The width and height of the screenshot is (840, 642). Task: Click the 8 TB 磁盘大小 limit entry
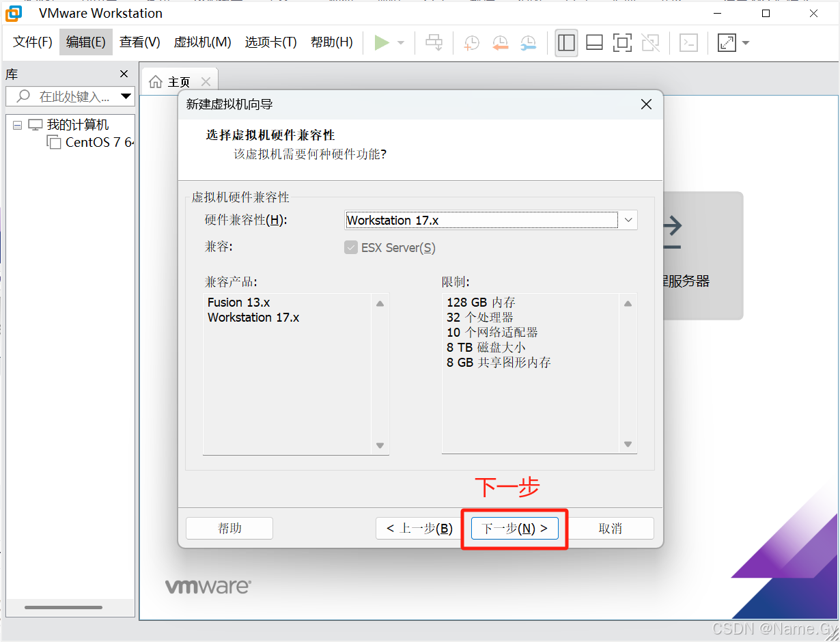[x=486, y=348]
